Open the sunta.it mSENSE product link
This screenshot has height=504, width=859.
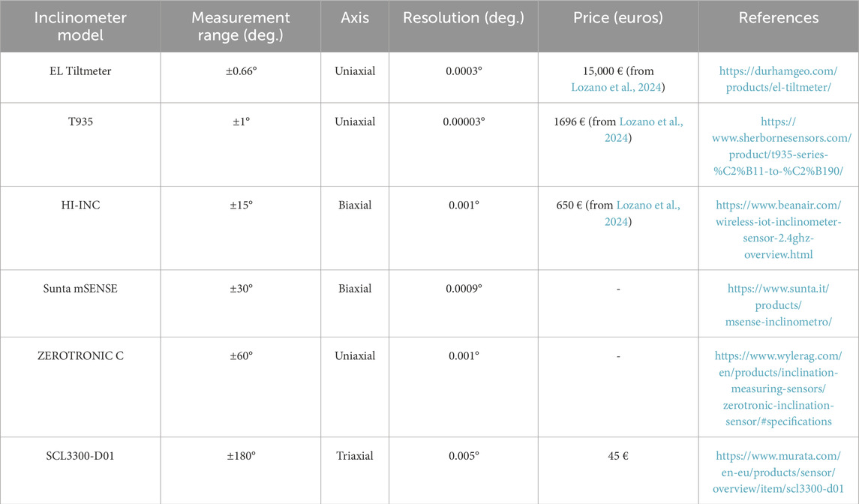(x=778, y=303)
